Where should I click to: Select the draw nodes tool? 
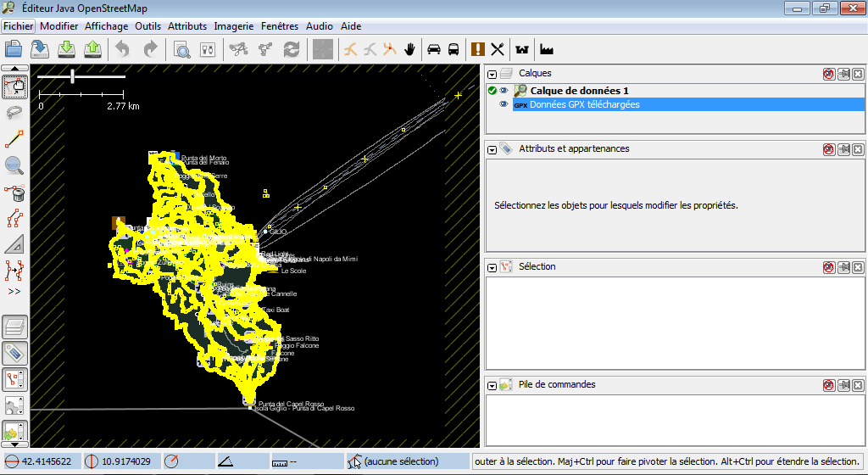tap(14, 139)
